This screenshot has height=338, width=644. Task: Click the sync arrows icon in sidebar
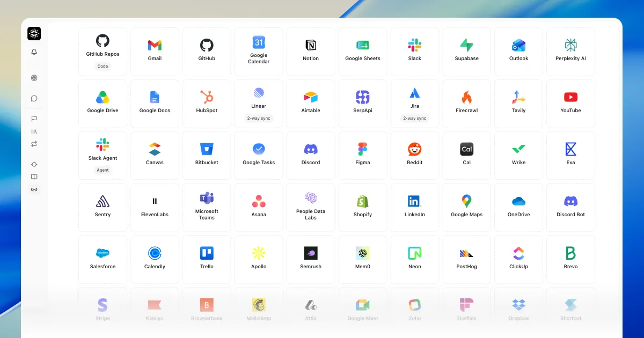pos(34,144)
